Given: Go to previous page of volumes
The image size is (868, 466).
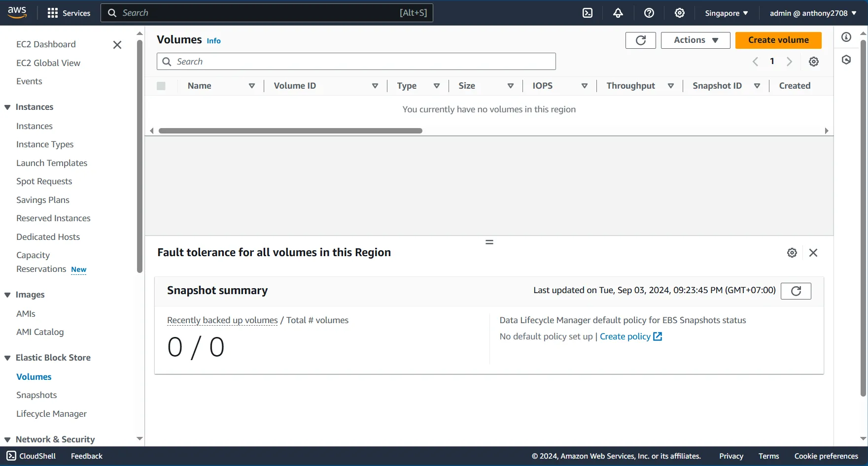Looking at the screenshot, I should (755, 62).
